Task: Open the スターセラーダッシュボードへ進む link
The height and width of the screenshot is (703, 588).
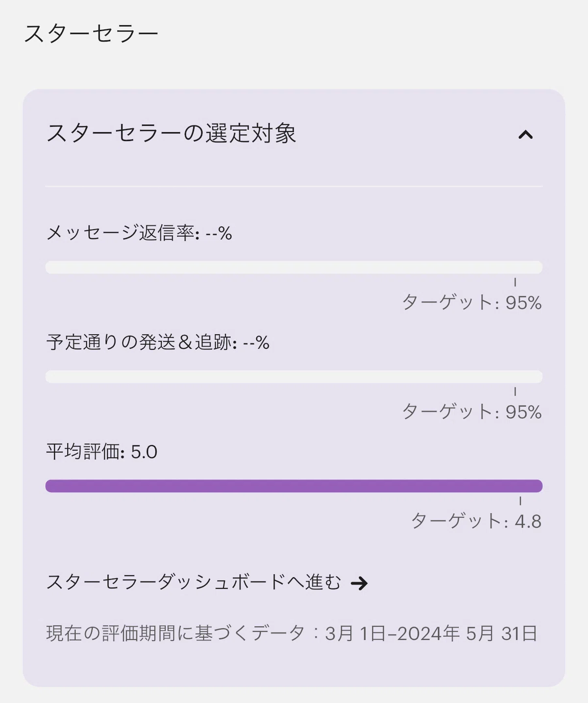Action: tap(194, 582)
